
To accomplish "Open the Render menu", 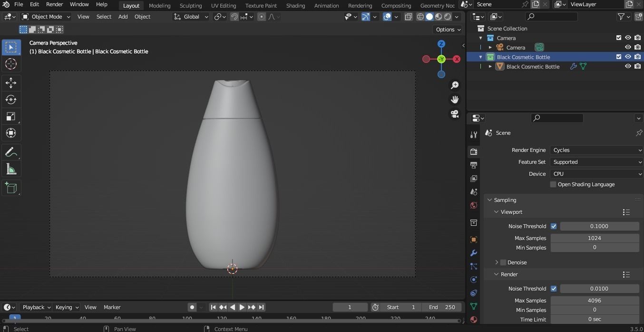I will click(54, 4).
